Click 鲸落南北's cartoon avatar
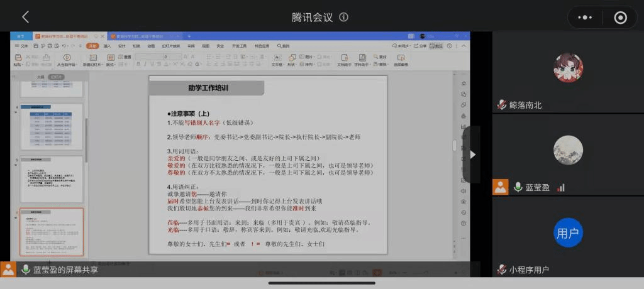Viewport: 644px width, 289px height. pos(567,68)
